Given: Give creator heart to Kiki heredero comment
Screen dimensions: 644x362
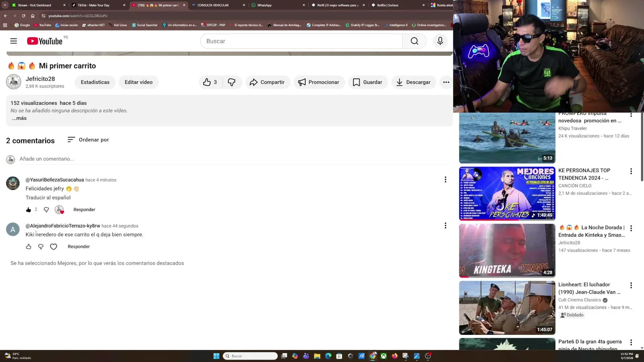Looking at the screenshot, I should click(x=53, y=247).
